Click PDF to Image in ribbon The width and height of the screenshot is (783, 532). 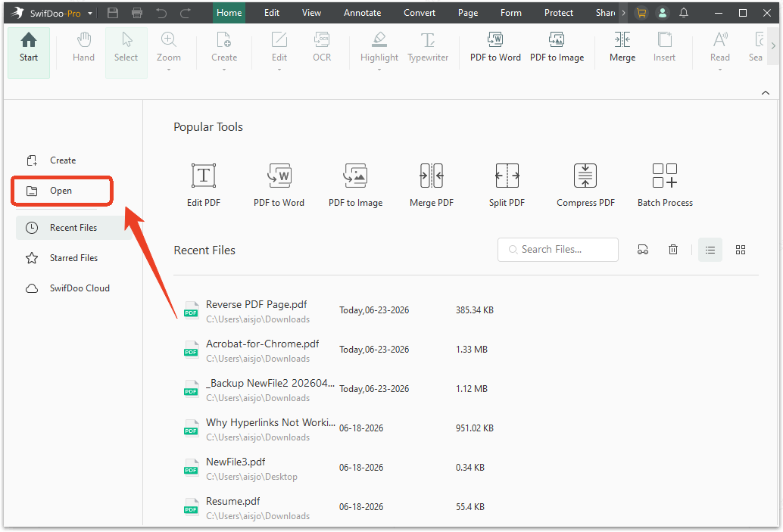(557, 48)
